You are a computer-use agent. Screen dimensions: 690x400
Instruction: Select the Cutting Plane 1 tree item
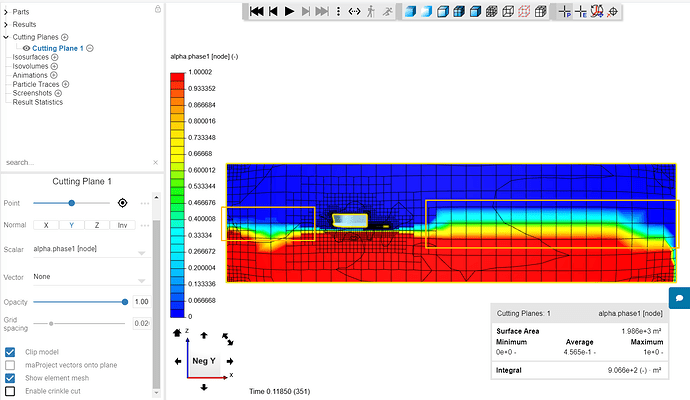58,48
